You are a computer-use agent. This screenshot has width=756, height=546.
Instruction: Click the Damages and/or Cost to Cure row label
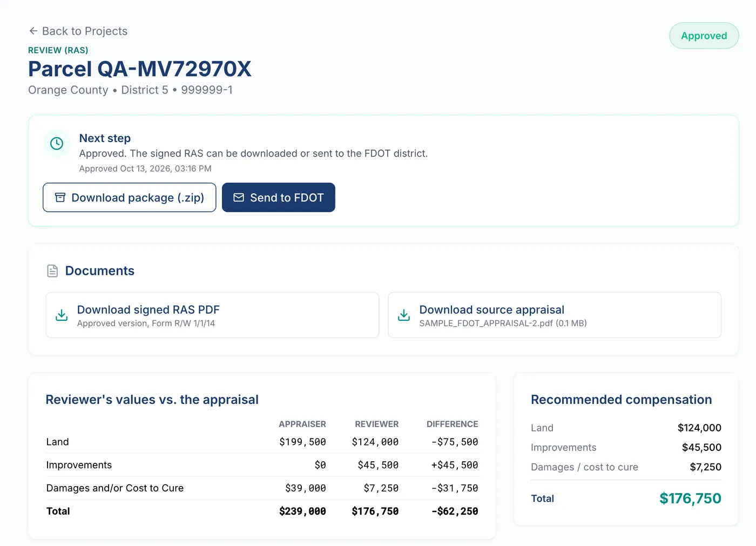coord(115,488)
